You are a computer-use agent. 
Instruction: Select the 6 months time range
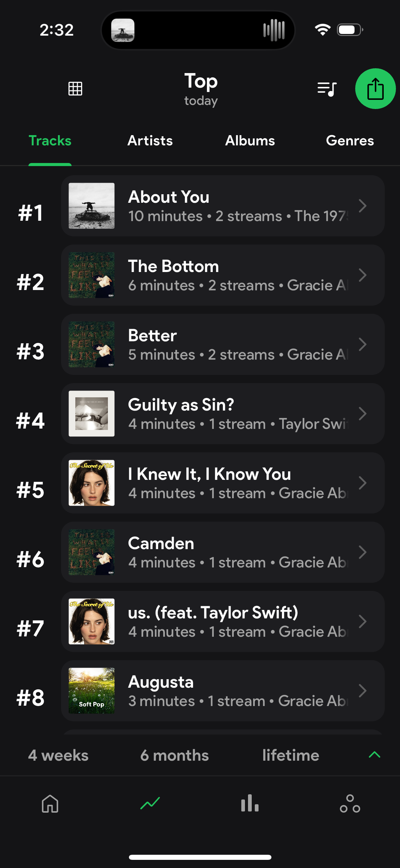coord(174,755)
